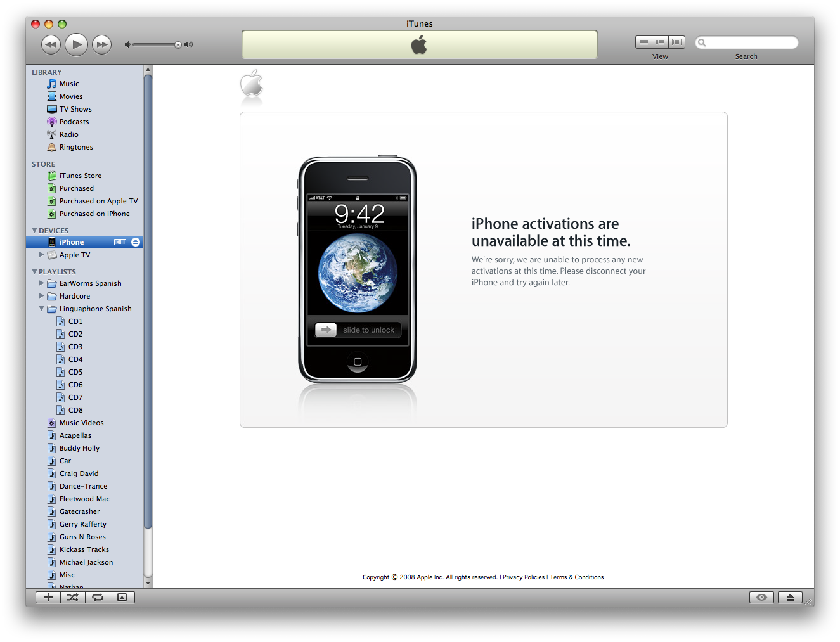Viewport: 840px width, 642px height.
Task: Collapse the DEVICES section
Action: 34,231
